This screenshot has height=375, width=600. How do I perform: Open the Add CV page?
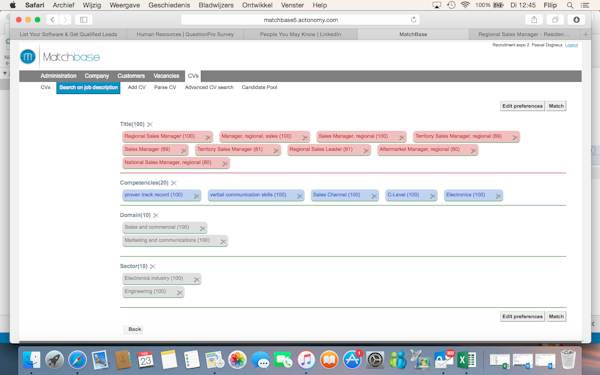[x=137, y=87]
